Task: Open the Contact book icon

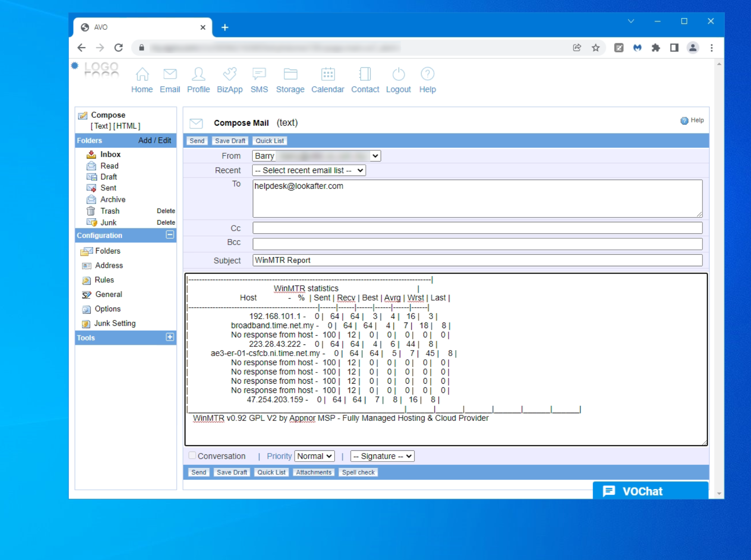Action: 365,74
